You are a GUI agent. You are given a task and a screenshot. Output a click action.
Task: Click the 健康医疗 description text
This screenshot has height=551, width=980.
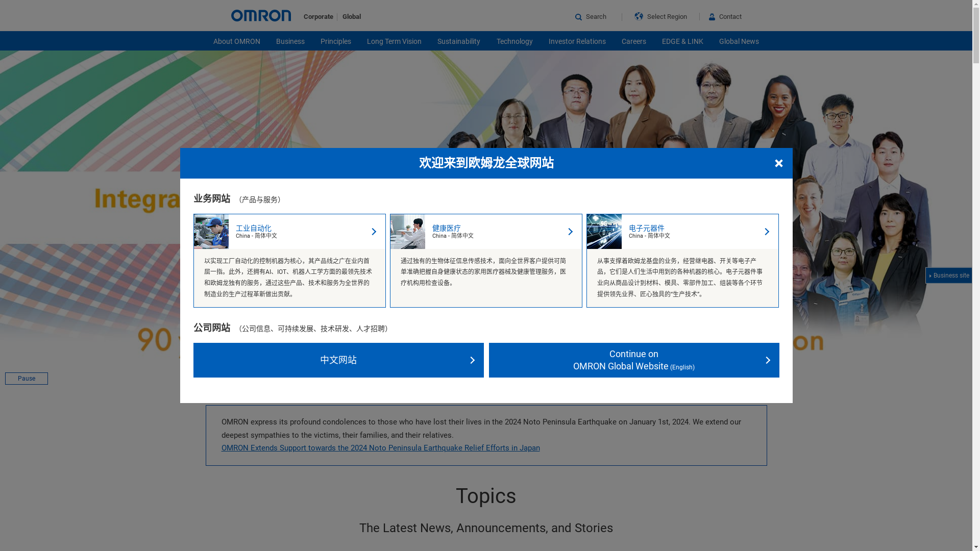click(483, 272)
